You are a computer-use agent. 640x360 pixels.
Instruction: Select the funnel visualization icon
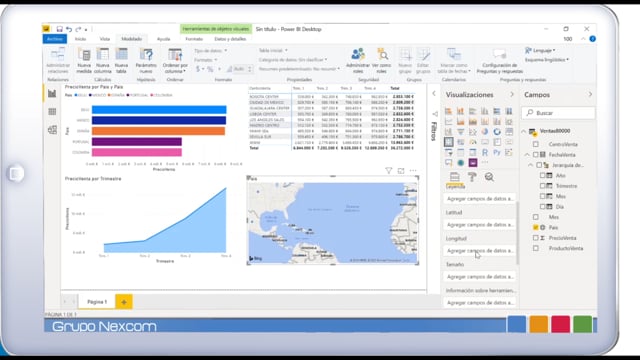[460, 131]
